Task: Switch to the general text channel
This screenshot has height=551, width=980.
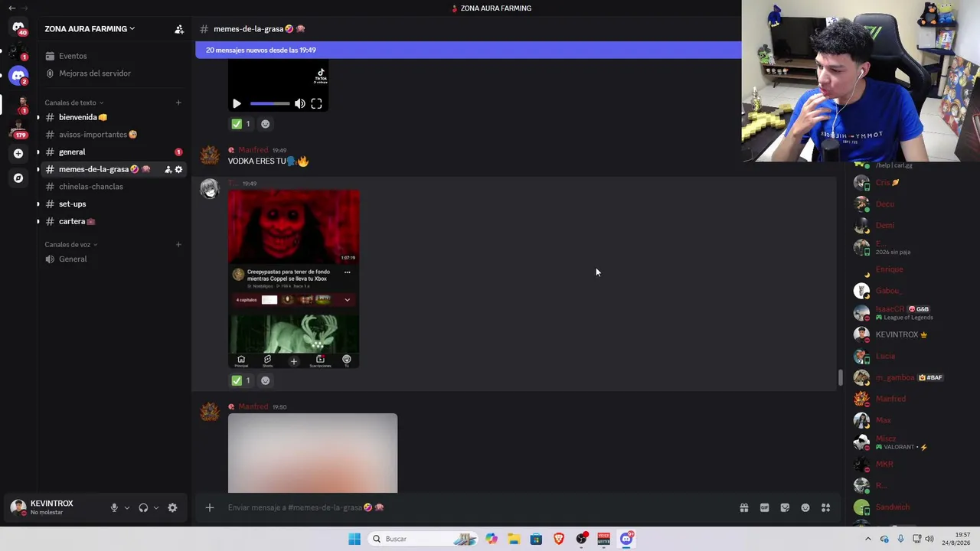Action: pyautogui.click(x=113, y=152)
